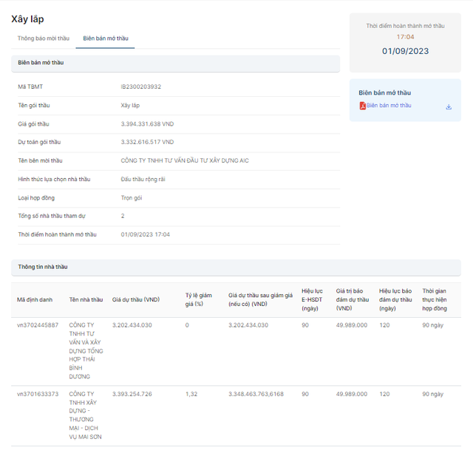Screen dimensions: 473x476
Task: Select contractor ID vn3702445887
Action: (x=38, y=325)
